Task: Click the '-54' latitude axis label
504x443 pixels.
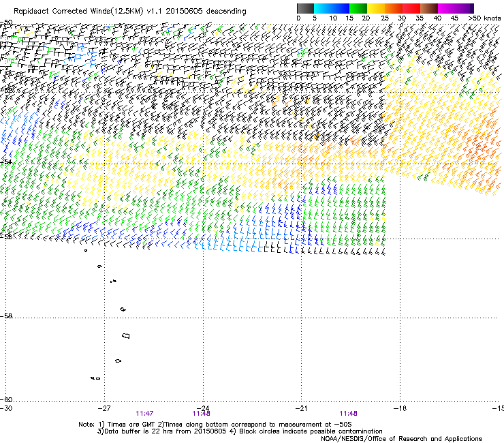Action: 6,162
